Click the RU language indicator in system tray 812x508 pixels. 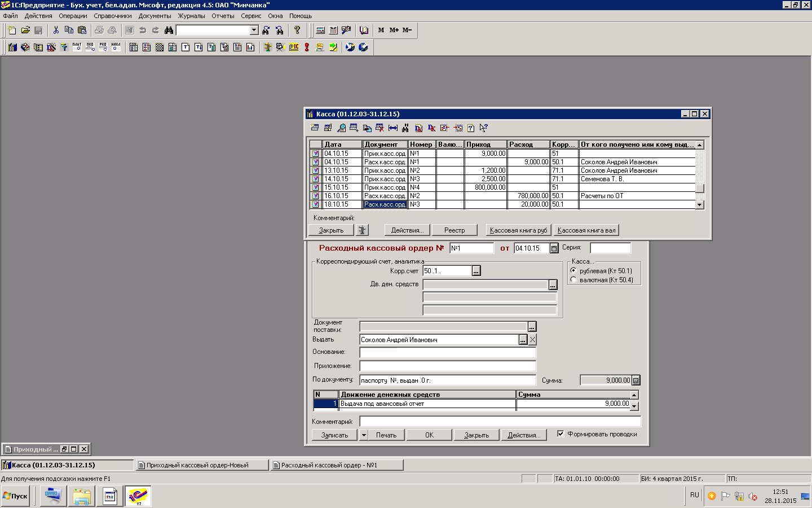coord(694,495)
